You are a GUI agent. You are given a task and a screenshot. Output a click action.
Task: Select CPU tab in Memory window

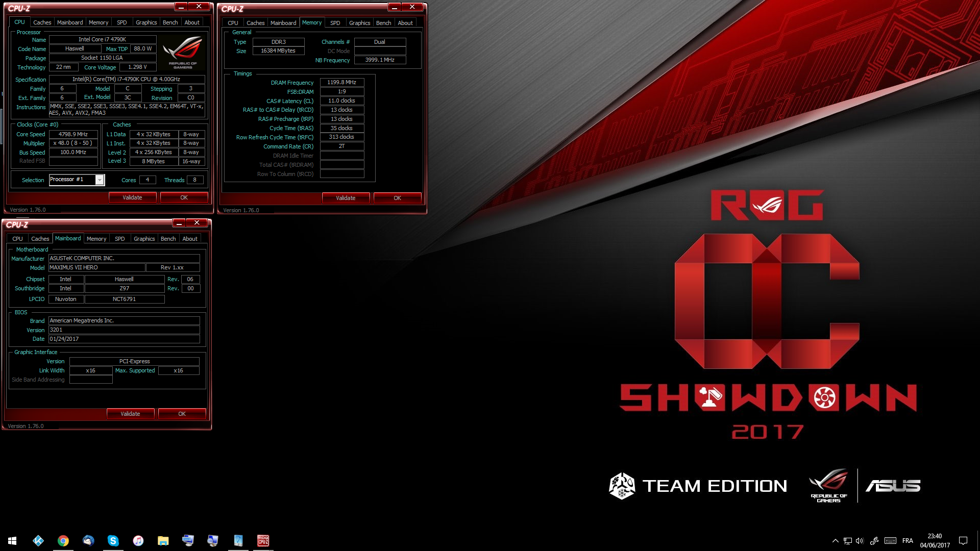pyautogui.click(x=233, y=23)
